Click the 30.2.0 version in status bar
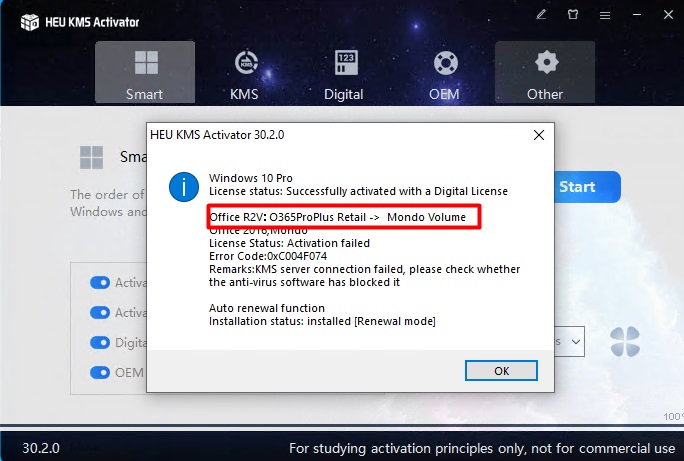Viewport: 684px width, 461px height. [41, 448]
